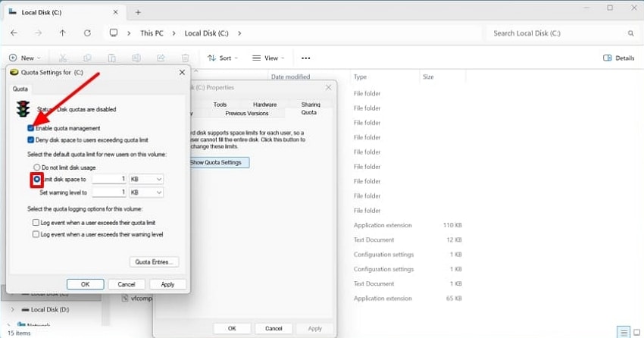Switch to details list view icon

coord(624,332)
